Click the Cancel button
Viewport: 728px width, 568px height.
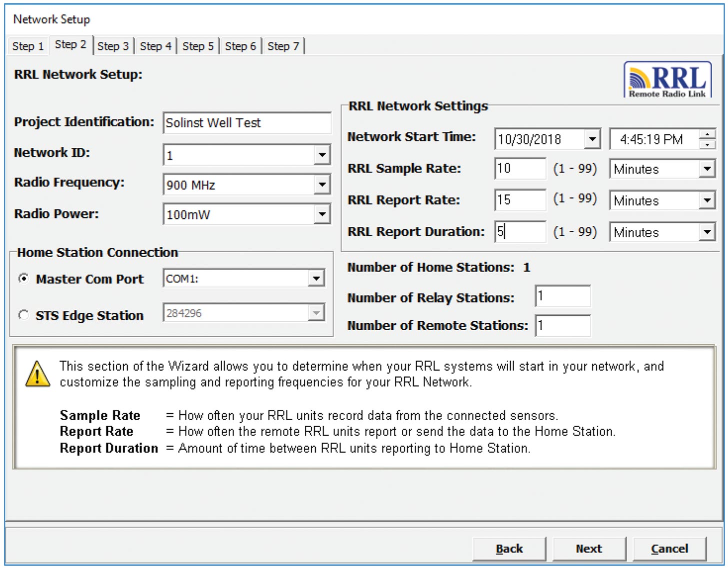coord(669,548)
